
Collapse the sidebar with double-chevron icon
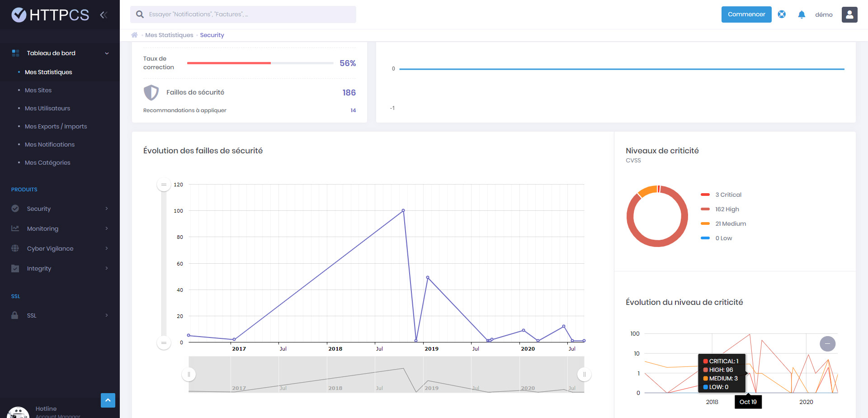[x=104, y=15]
